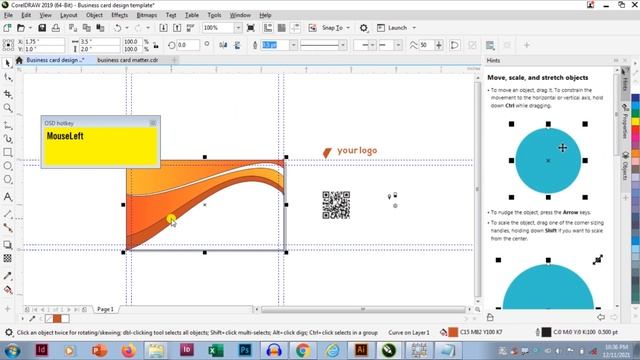
Task: Click the Export icon
Action: [x=177, y=28]
